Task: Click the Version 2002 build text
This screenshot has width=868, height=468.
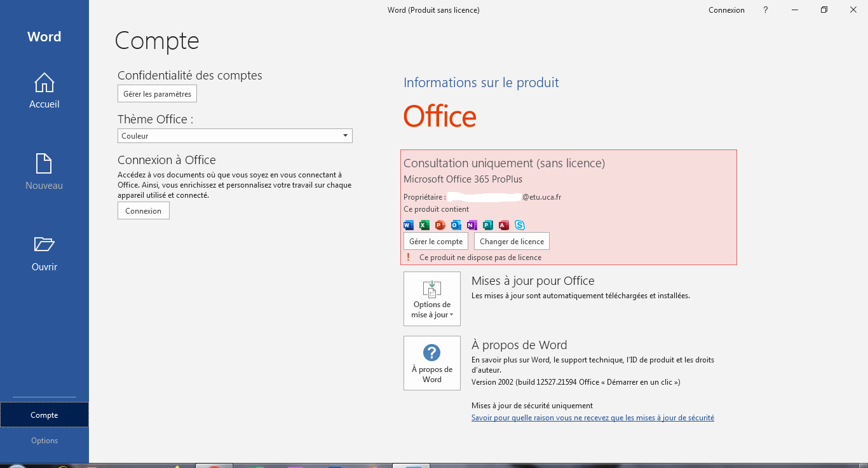Action: coord(576,382)
